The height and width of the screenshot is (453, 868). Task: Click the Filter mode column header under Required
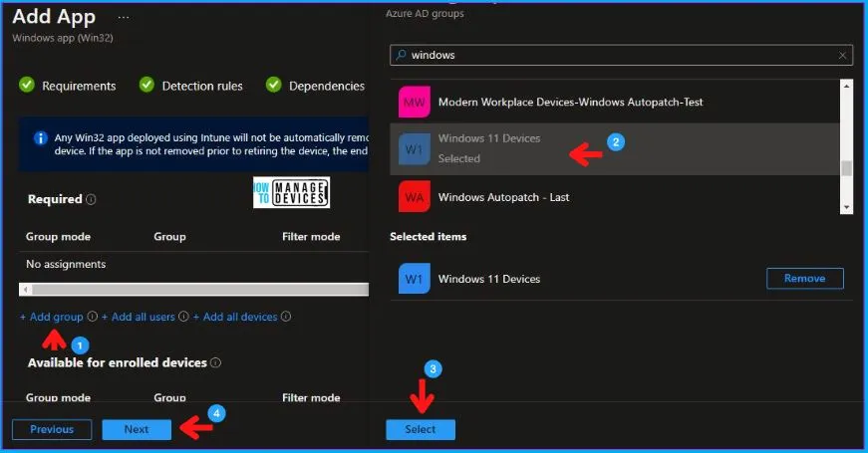311,237
